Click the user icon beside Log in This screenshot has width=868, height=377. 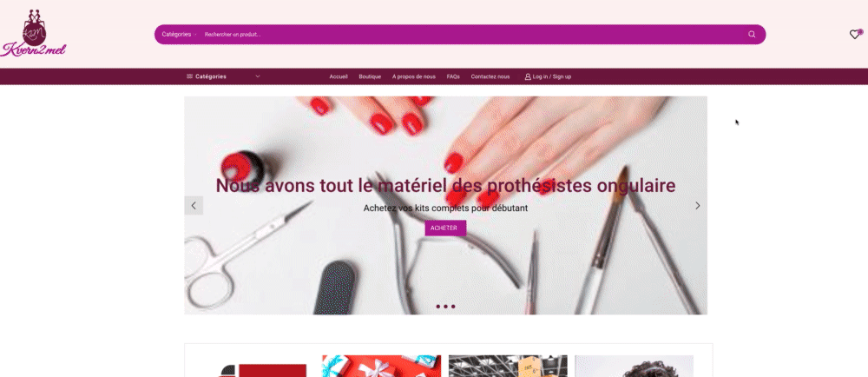click(528, 76)
